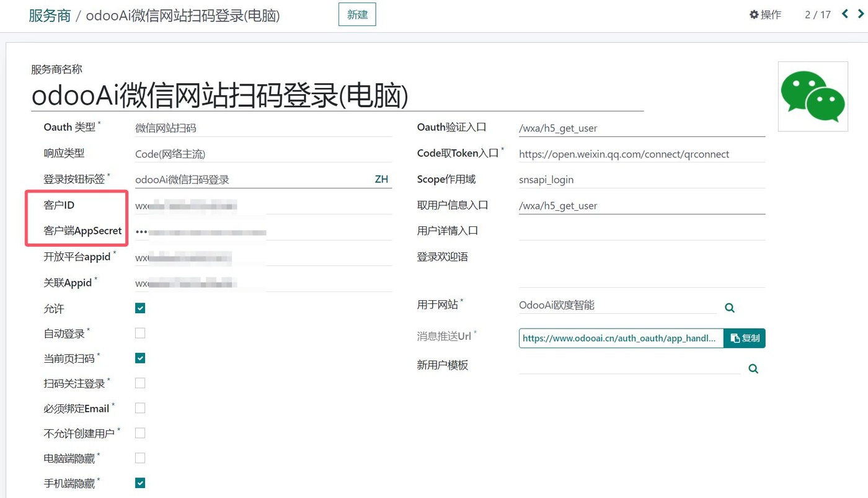Click the Scope作用域 field

(642, 179)
